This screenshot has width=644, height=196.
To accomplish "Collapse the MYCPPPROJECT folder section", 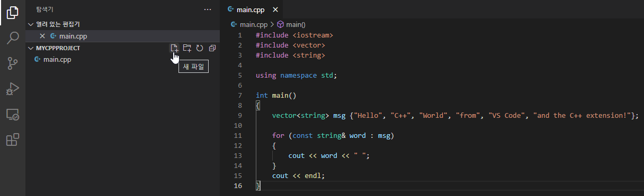I will [x=30, y=48].
